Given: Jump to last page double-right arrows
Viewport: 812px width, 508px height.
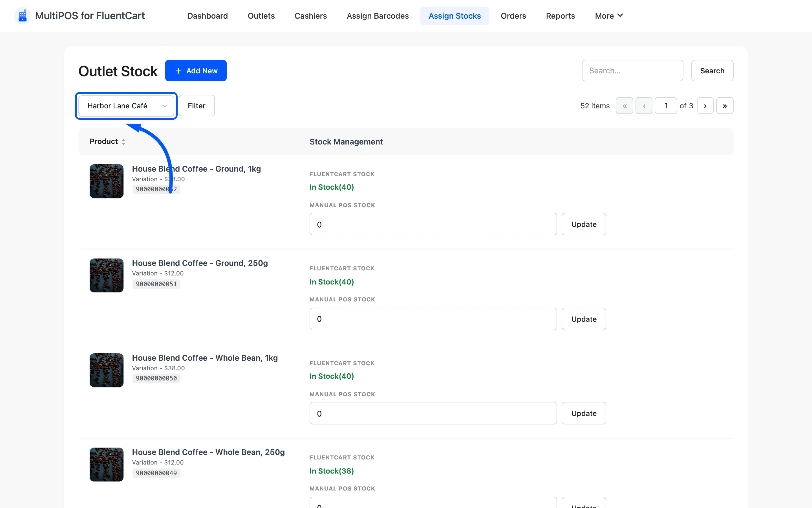Looking at the screenshot, I should pos(724,106).
